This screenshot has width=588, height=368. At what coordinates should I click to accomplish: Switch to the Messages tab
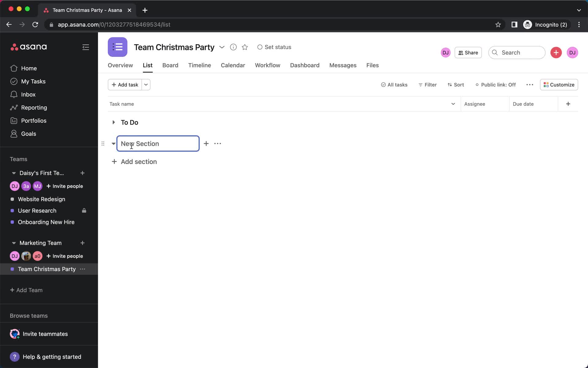[343, 65]
